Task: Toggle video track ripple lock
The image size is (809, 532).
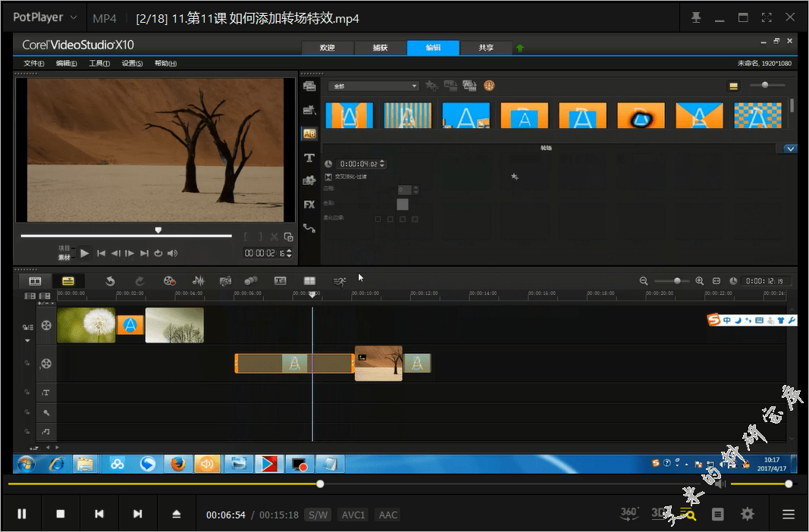Action: point(27,327)
